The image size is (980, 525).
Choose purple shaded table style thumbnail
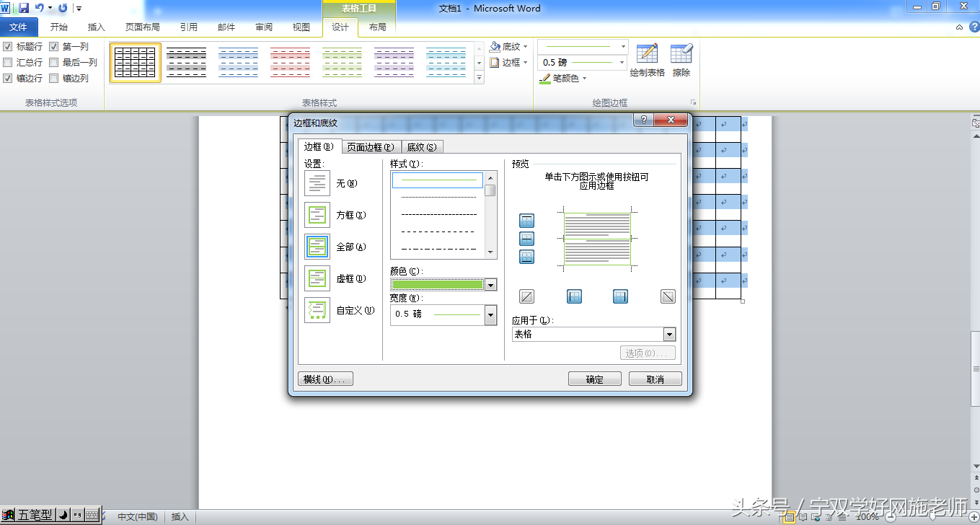coord(394,63)
